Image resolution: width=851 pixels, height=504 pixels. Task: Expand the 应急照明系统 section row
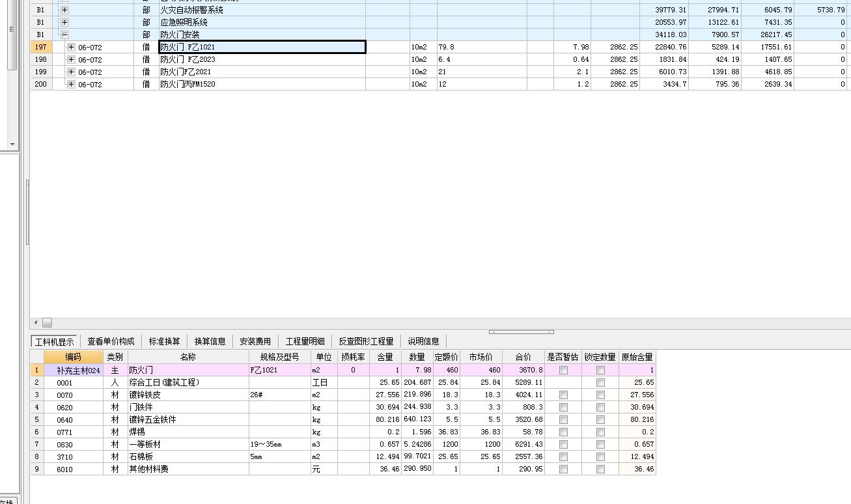pos(64,22)
